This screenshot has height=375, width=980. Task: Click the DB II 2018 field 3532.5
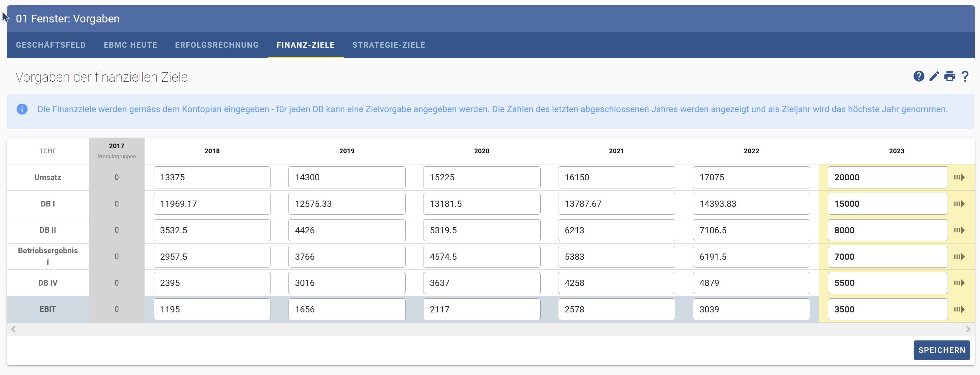click(212, 230)
